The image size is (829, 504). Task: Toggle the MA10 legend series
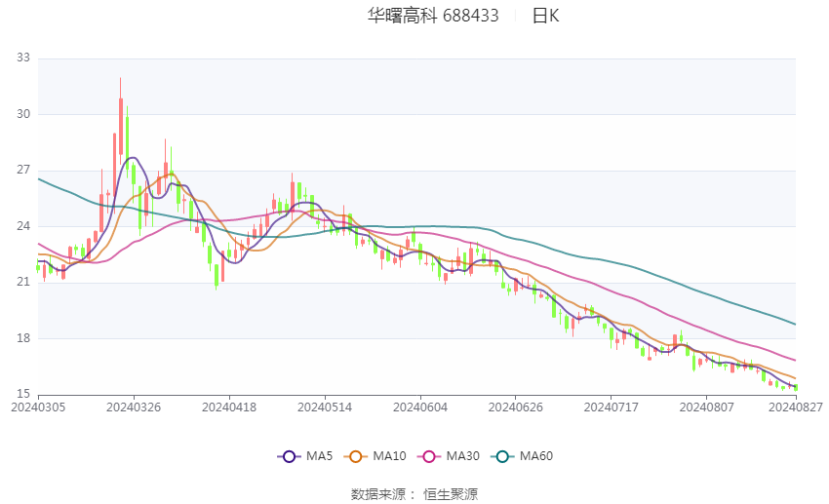tap(375, 456)
